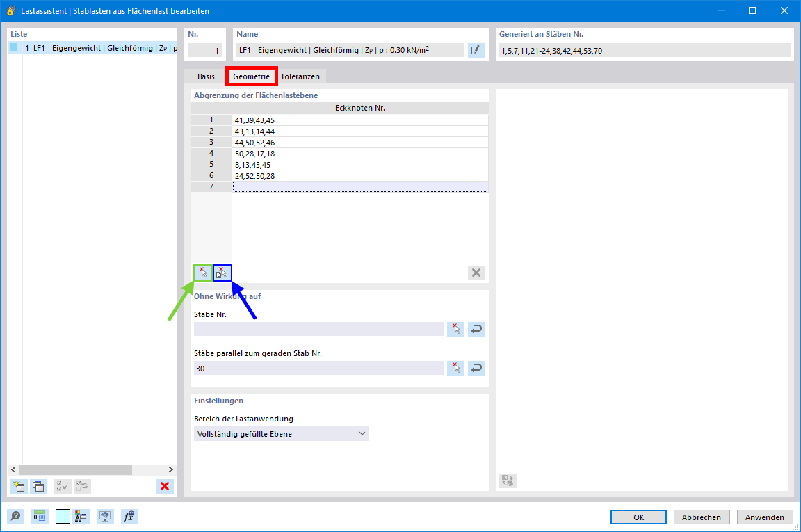The width and height of the screenshot is (801, 532).
Task: Pick corner nodes graphically in table
Action: (203, 273)
